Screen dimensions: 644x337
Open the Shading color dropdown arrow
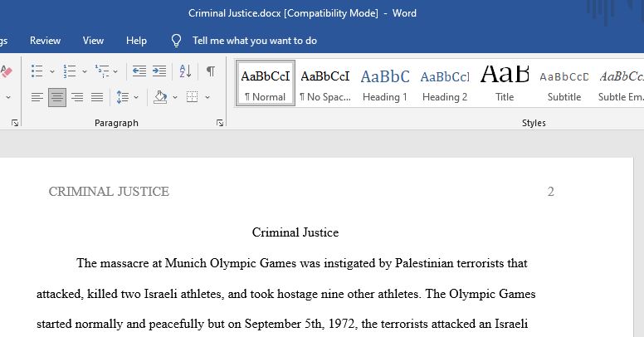coord(175,97)
